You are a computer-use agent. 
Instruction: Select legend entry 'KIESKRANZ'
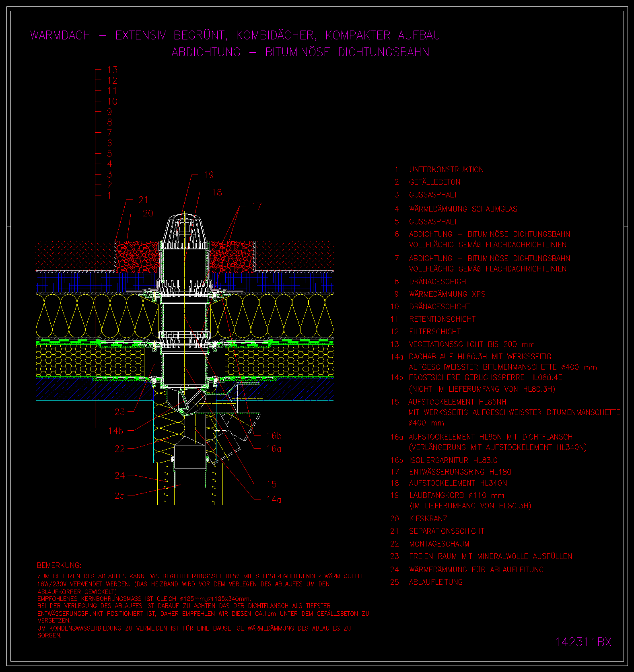[428, 519]
